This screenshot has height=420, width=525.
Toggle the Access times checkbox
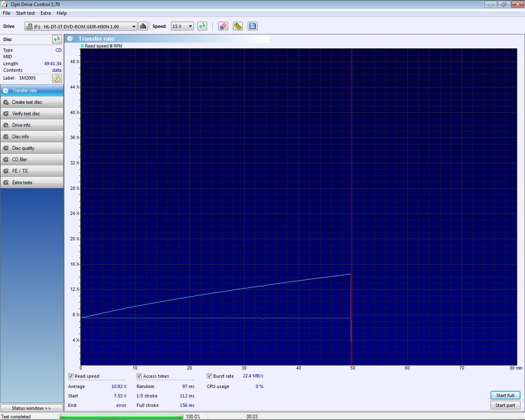pos(139,376)
